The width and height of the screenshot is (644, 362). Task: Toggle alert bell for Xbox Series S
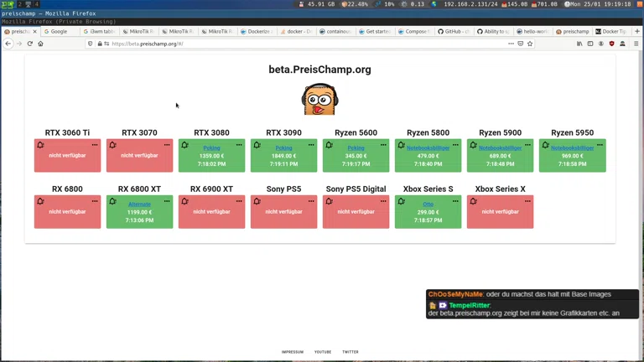pyautogui.click(x=401, y=201)
